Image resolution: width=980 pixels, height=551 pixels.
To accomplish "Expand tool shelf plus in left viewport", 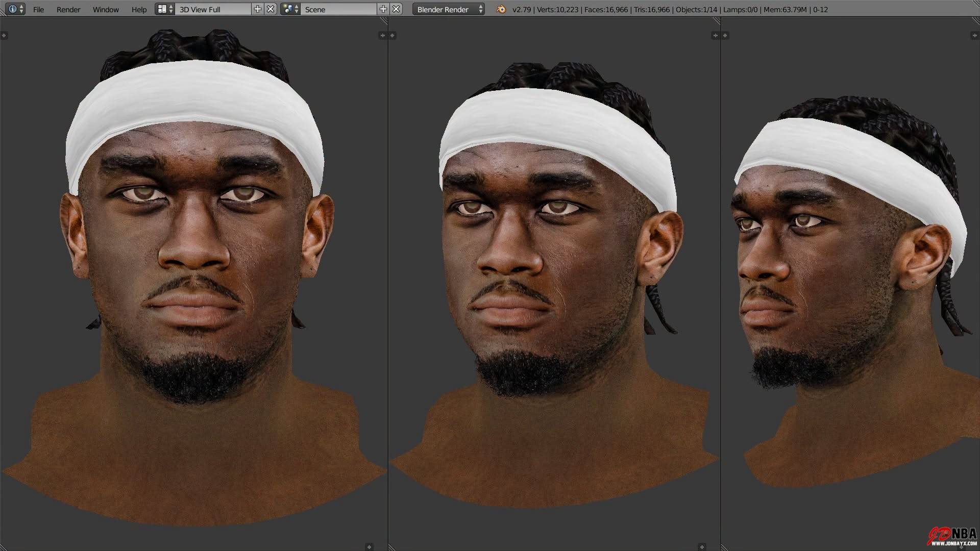I will pos(4,36).
